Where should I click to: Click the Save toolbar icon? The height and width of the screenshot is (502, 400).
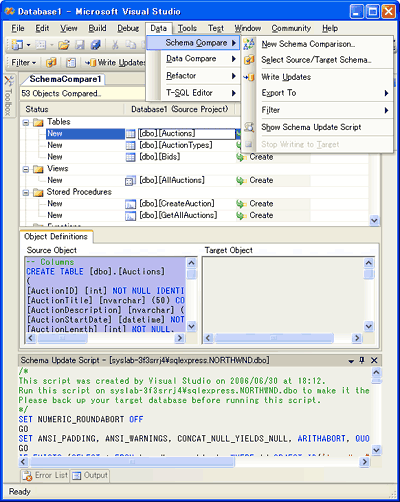pos(80,45)
